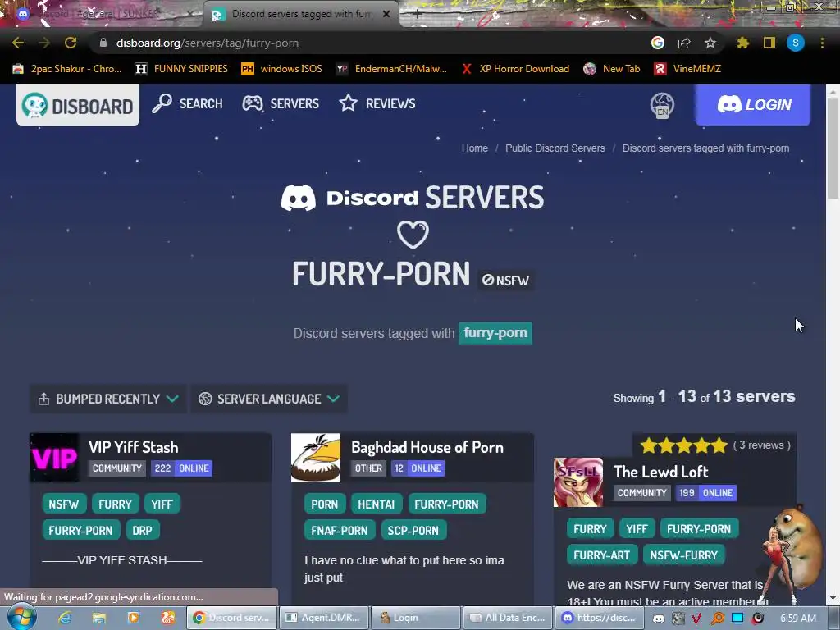
Task: Launch Internet Explorer from taskbar
Action: point(65,618)
